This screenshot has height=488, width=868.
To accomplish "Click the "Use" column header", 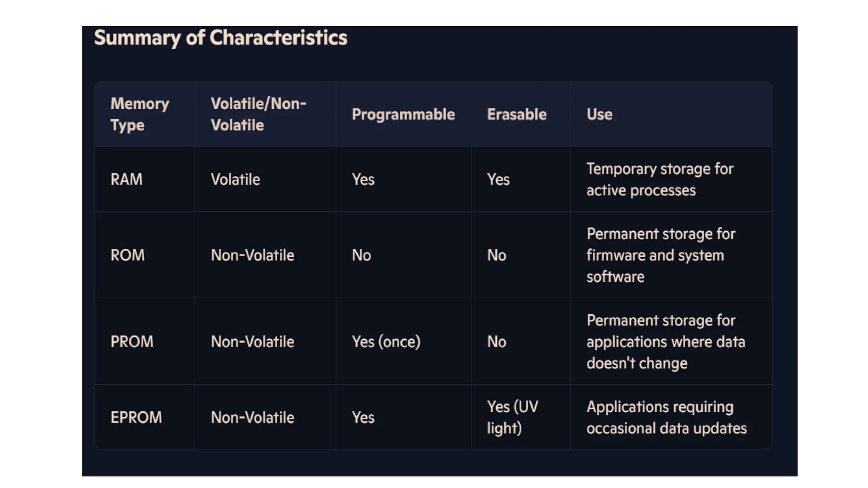I will point(599,114).
